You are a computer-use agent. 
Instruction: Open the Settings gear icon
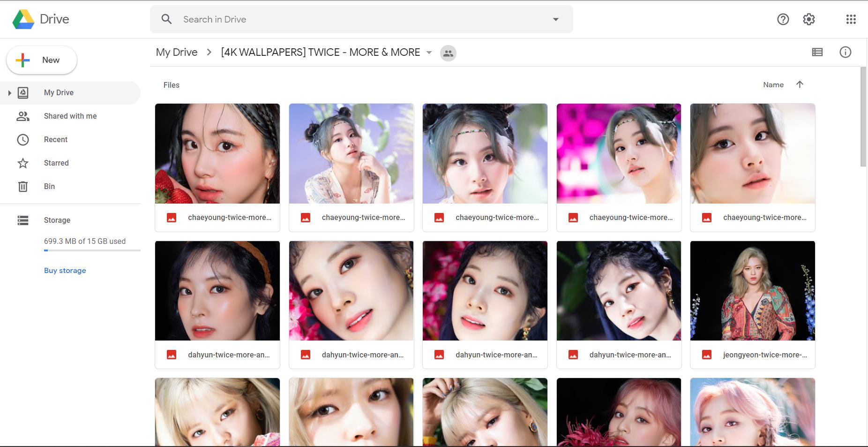(x=809, y=19)
